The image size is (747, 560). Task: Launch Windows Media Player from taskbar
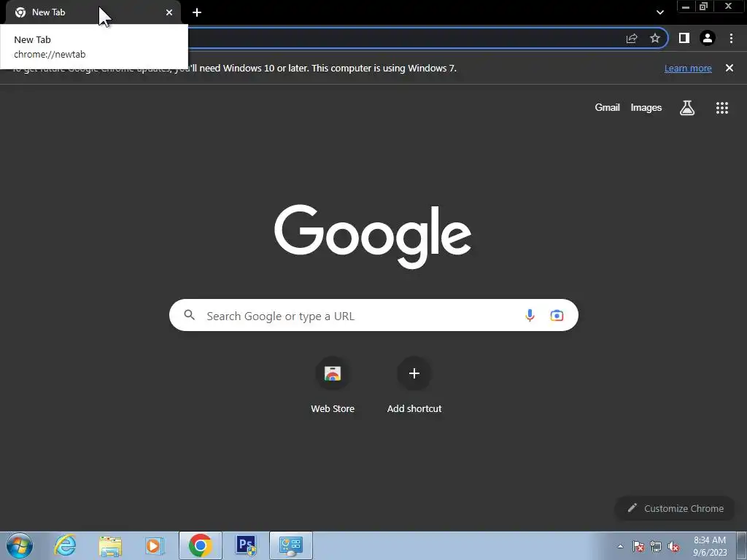pos(154,545)
